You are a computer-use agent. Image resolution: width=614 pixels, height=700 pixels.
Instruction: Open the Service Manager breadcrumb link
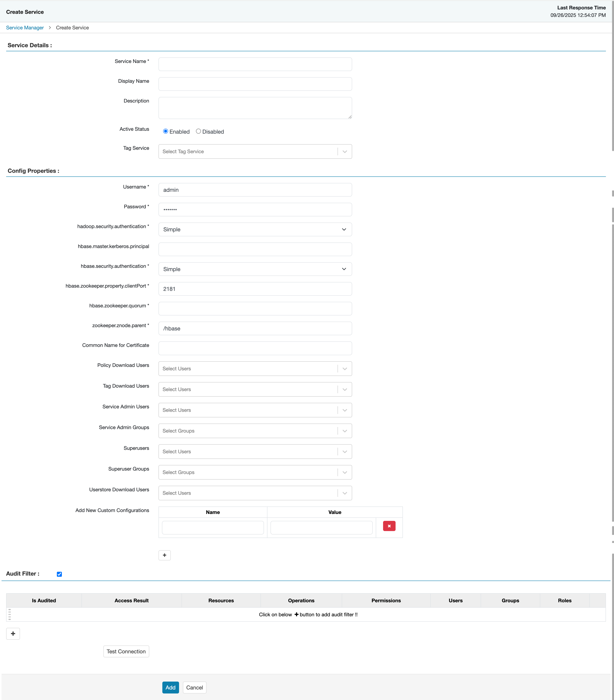(24, 27)
